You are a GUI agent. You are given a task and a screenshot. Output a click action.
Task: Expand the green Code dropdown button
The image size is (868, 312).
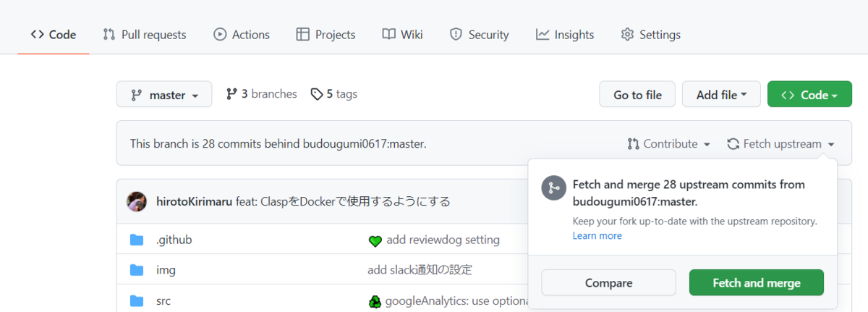[x=809, y=95]
